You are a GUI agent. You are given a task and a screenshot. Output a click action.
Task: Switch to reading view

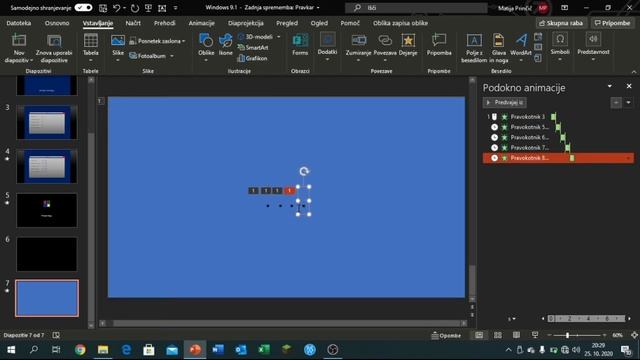(x=516, y=335)
